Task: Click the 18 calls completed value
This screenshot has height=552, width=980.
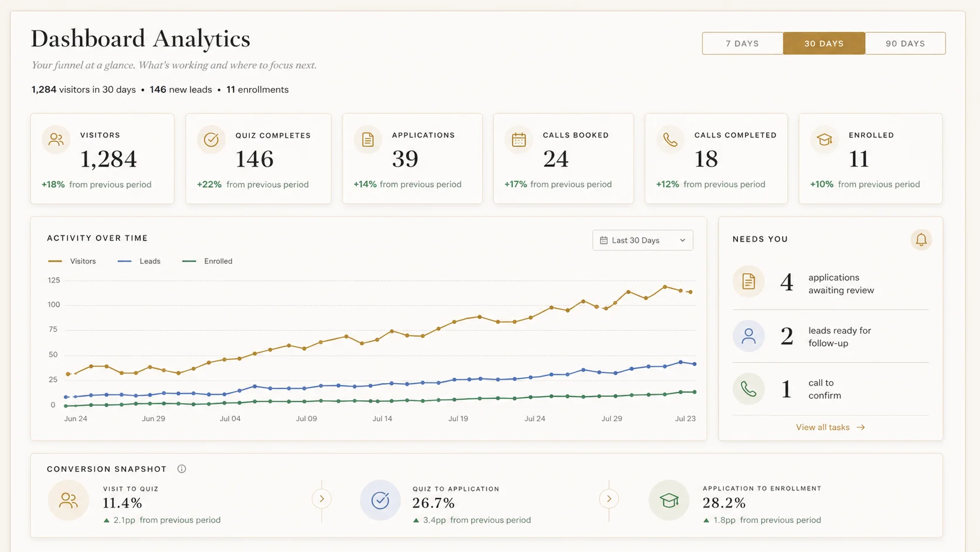Action: tap(706, 159)
